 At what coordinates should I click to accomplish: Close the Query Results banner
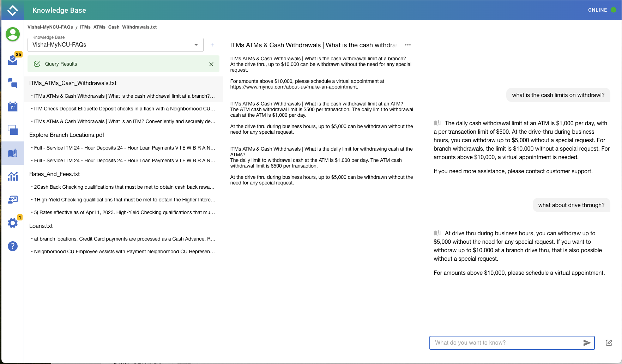pos(211,64)
